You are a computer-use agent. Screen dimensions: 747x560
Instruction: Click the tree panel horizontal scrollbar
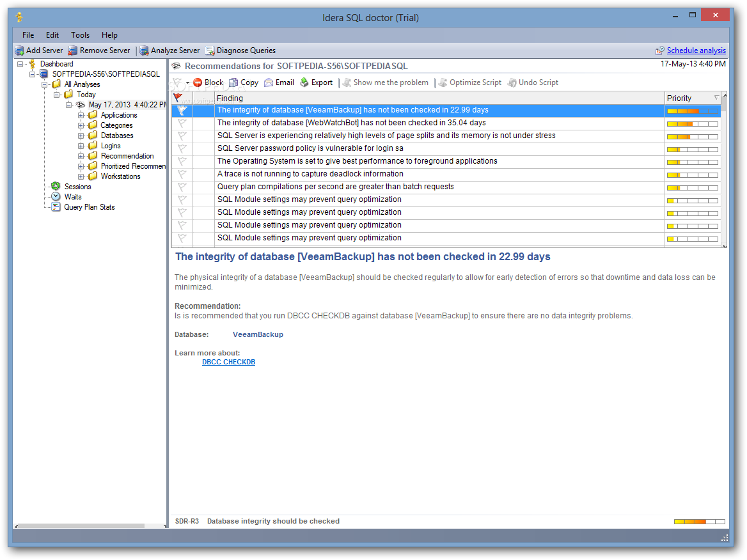pos(91,525)
